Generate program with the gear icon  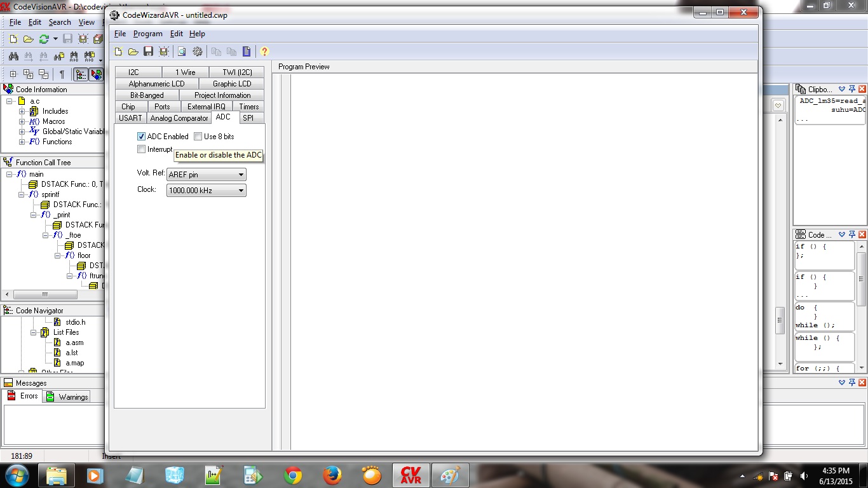pyautogui.click(x=198, y=52)
